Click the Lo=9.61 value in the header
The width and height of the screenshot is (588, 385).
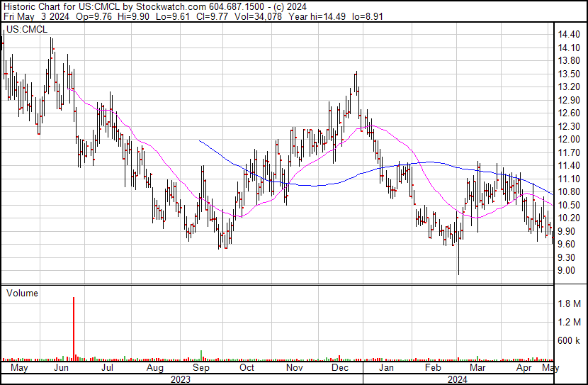point(172,16)
